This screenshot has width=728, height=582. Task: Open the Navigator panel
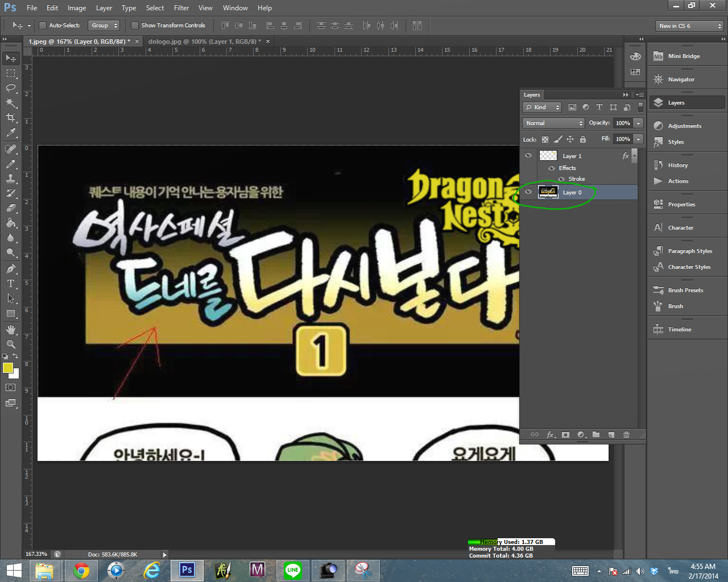[x=687, y=80]
